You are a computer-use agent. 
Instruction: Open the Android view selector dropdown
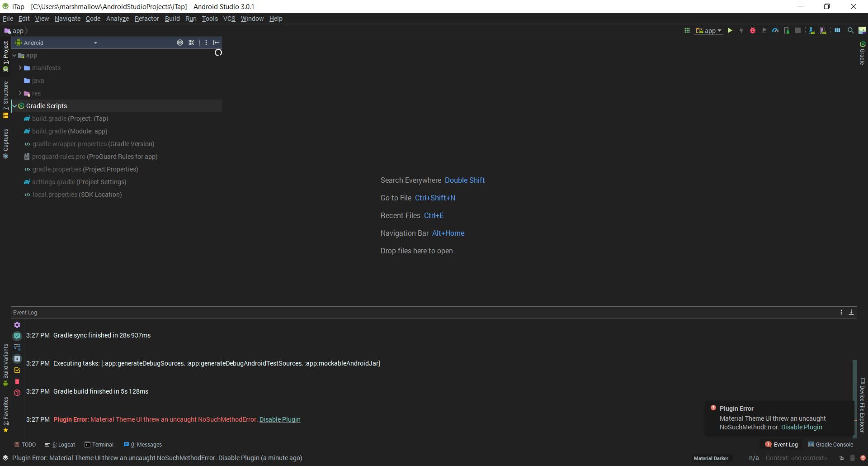[x=57, y=43]
